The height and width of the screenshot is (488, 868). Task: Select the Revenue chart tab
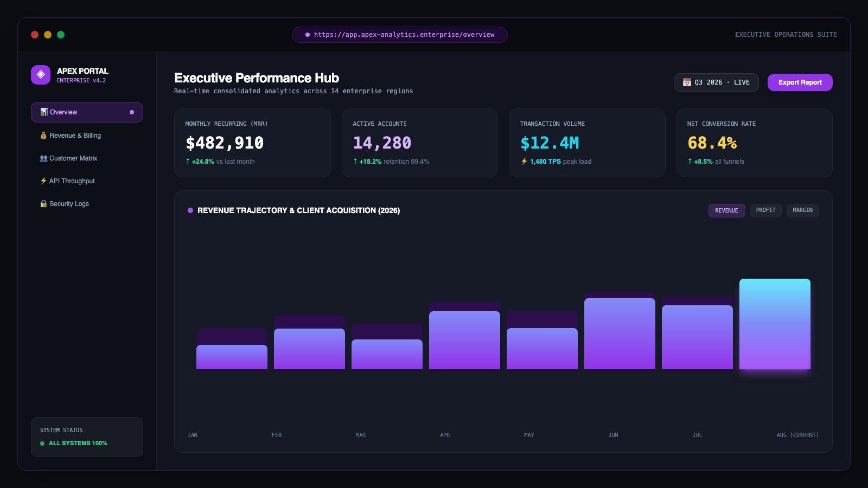tap(726, 210)
